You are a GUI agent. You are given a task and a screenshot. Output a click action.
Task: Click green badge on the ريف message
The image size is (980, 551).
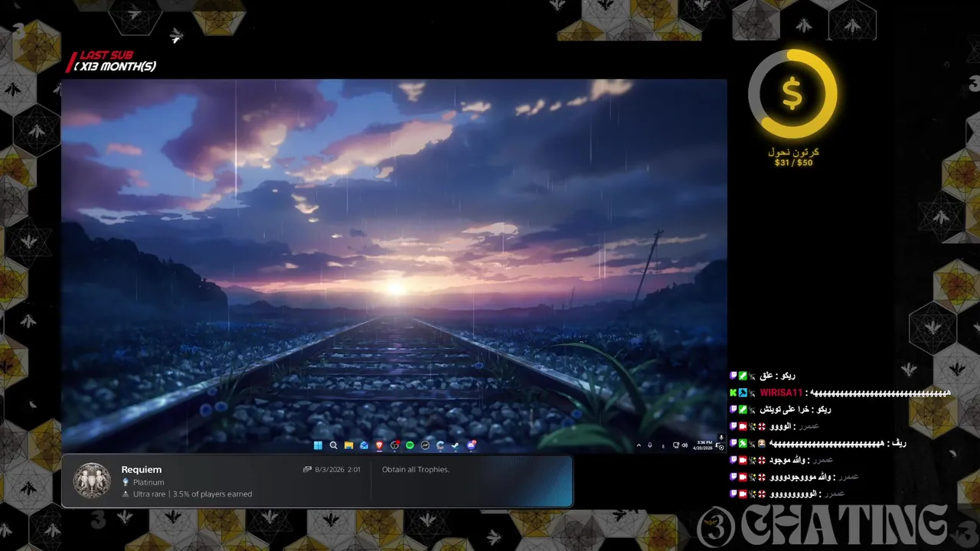coord(743,443)
